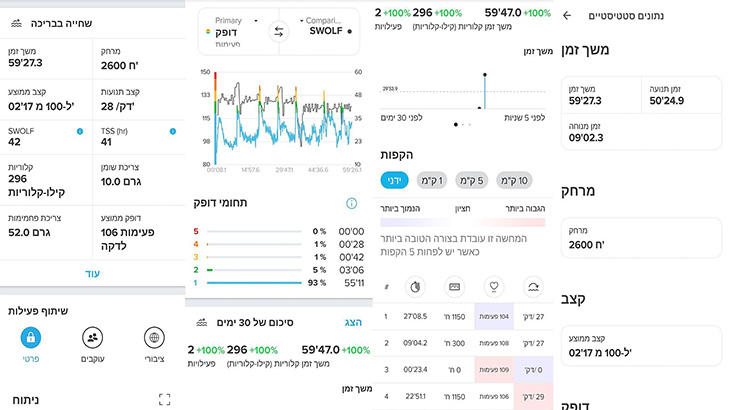This screenshot has height=410, width=730.
Task: Open the Comparison graph dropdown (SWOLF)
Action: tap(325, 28)
